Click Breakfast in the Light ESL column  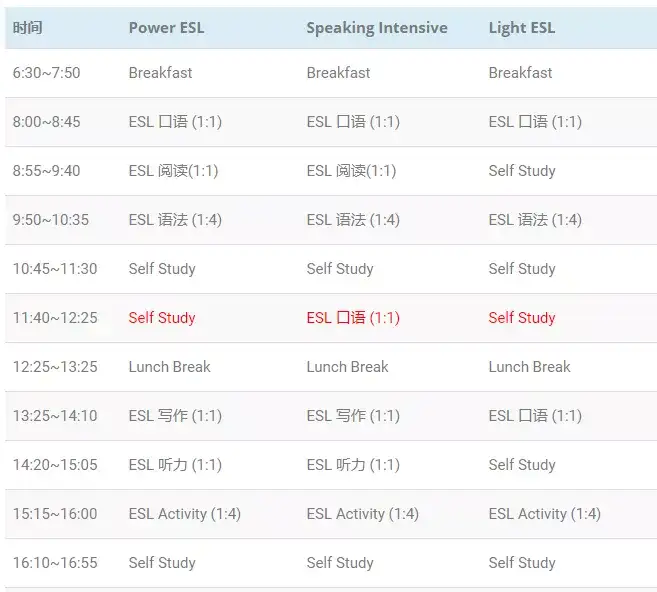(520, 73)
